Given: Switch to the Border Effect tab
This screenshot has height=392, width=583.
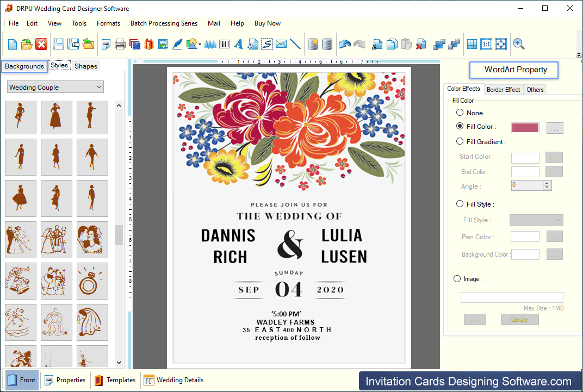Looking at the screenshot, I should pos(503,90).
